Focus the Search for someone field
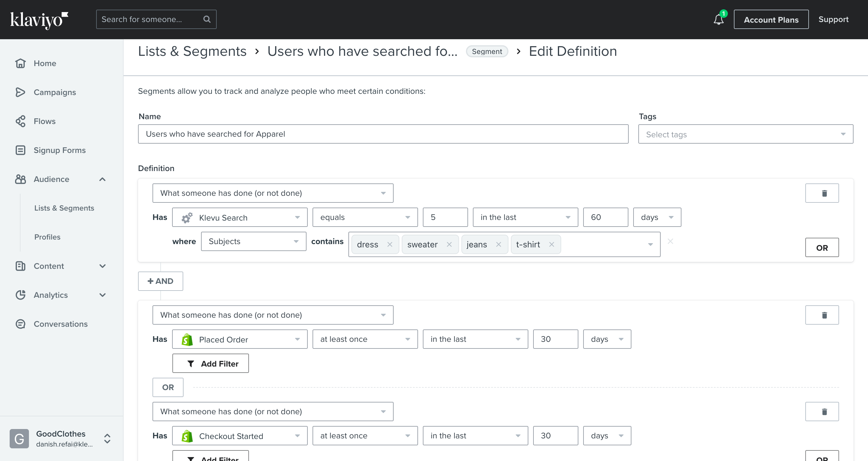 pos(156,19)
